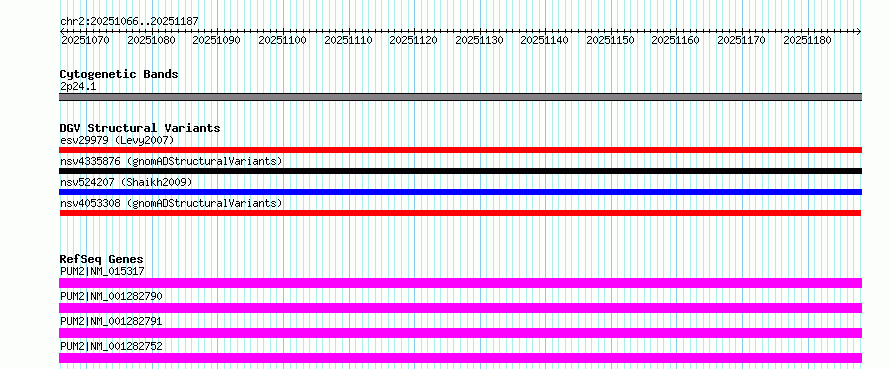This screenshot has width=890, height=369.
Task: Open the PUM2|NM_001282752 transcript label
Action: click(x=111, y=346)
